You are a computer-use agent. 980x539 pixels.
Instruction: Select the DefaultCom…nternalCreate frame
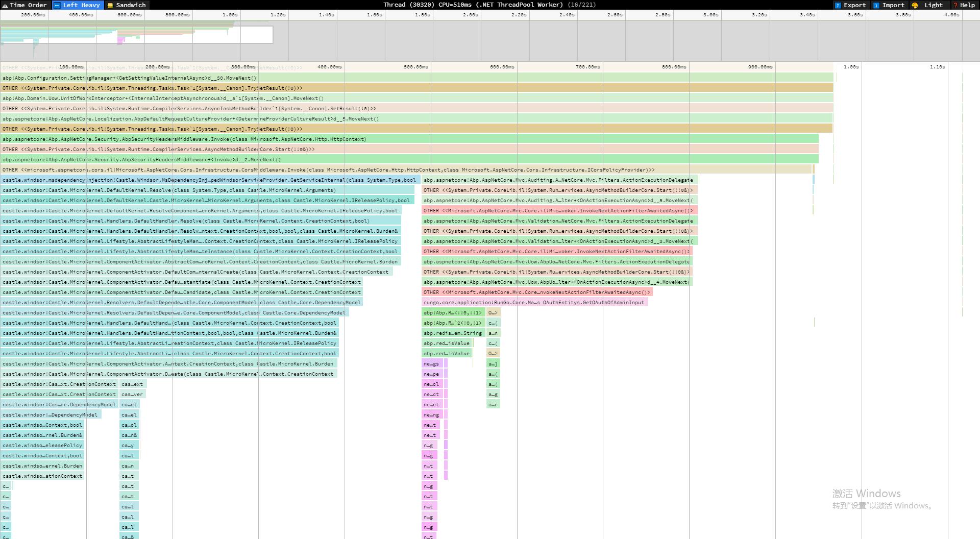click(197, 272)
